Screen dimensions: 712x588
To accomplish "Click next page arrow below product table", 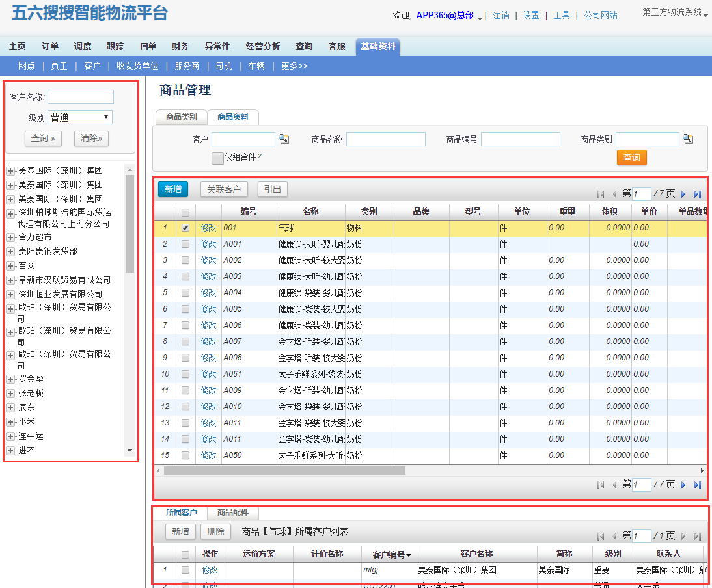I will (x=683, y=485).
